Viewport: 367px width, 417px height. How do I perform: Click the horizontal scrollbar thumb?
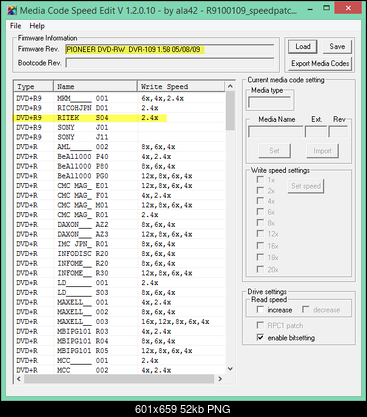tap(119, 379)
